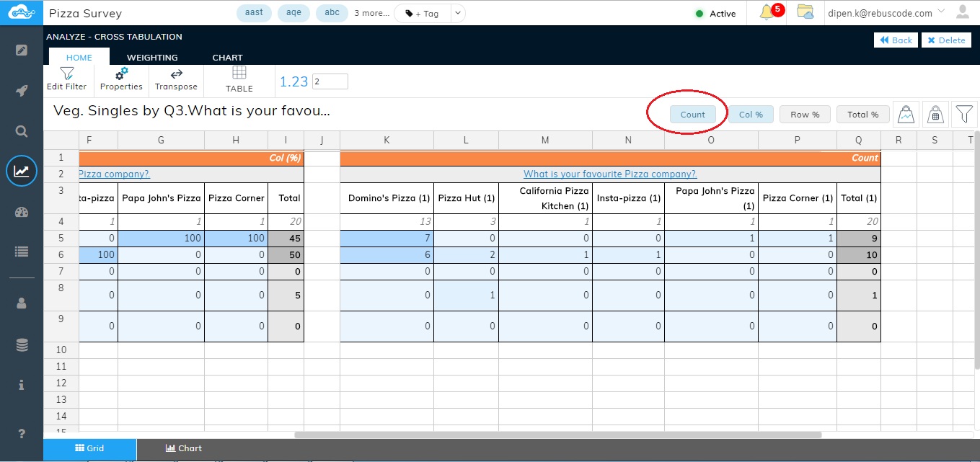The height and width of the screenshot is (462, 980).
Task: Expand the '3 more...' tags
Action: tap(371, 13)
